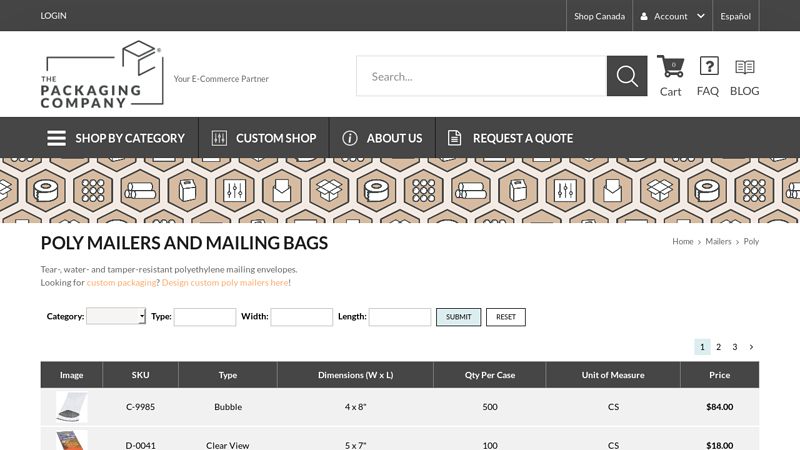Go to page 3 of results
Screen dimensions: 800x450
(735, 347)
